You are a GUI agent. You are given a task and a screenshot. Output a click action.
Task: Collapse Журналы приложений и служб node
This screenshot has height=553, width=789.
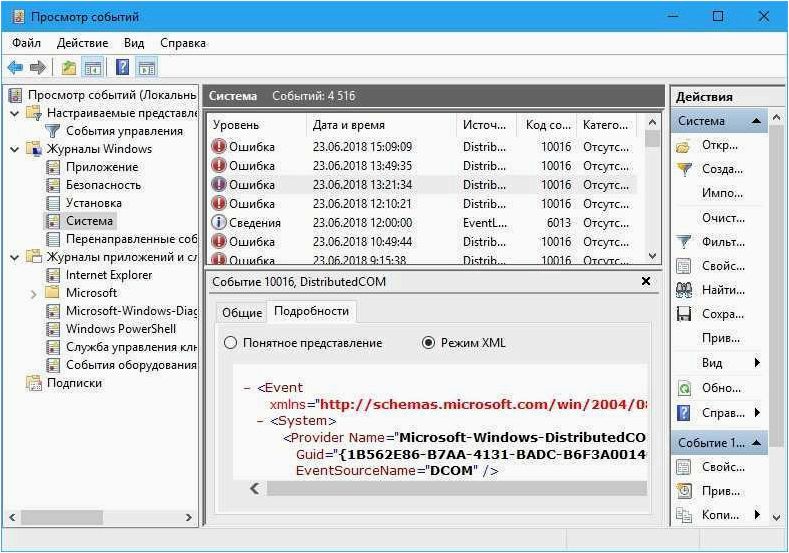[x=15, y=258]
